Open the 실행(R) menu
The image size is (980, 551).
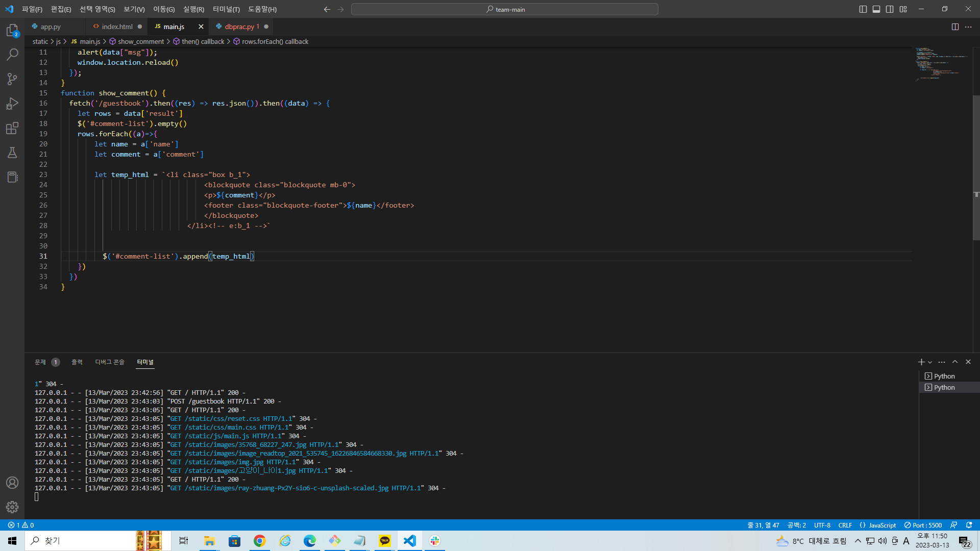[193, 9]
